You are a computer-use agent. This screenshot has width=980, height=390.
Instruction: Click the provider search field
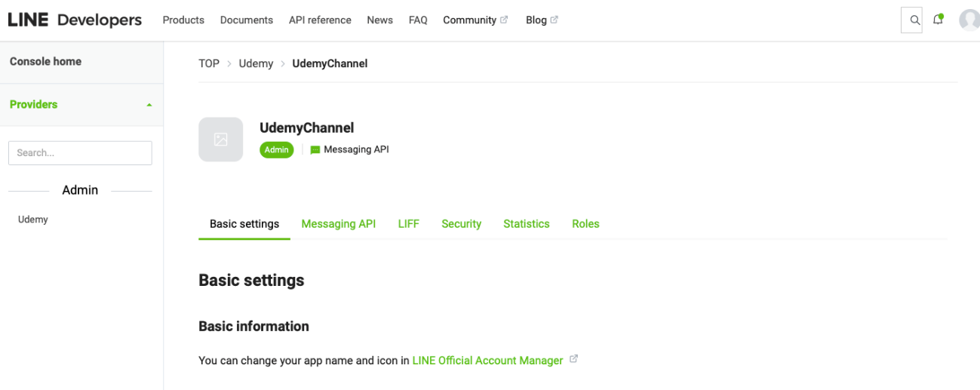click(x=80, y=152)
